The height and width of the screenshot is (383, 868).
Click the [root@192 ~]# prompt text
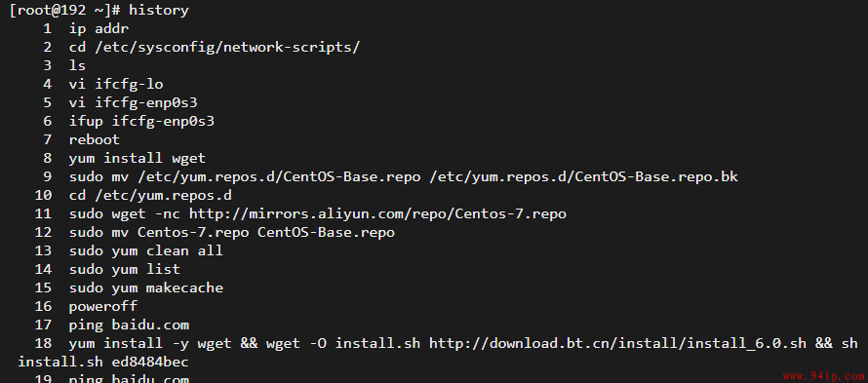64,11
